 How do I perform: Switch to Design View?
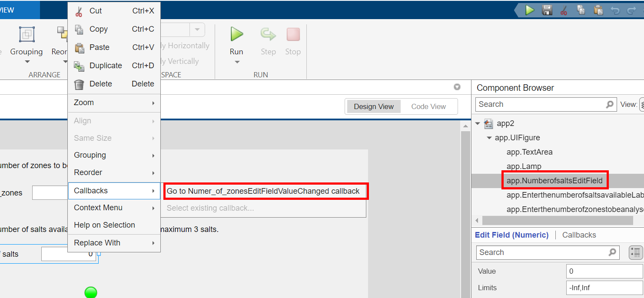373,106
